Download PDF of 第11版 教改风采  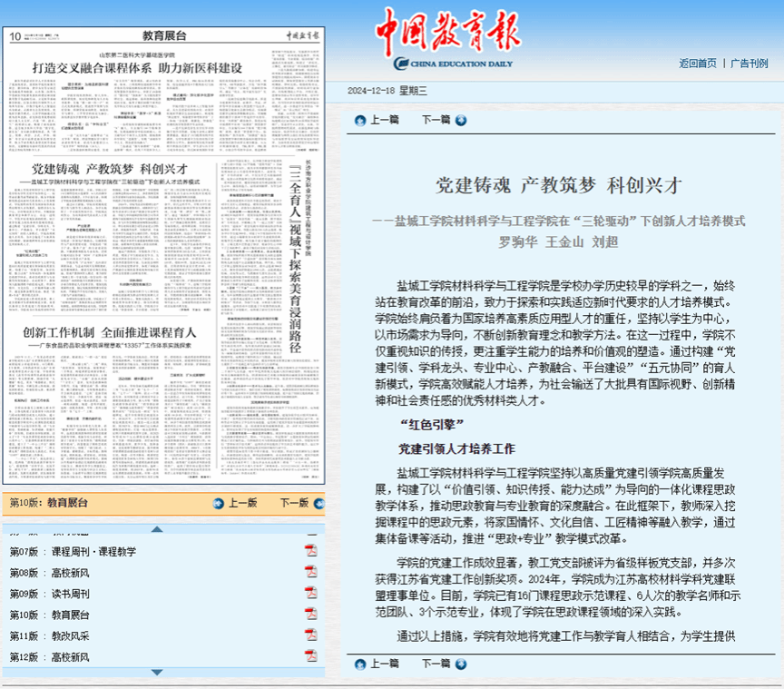tap(310, 635)
